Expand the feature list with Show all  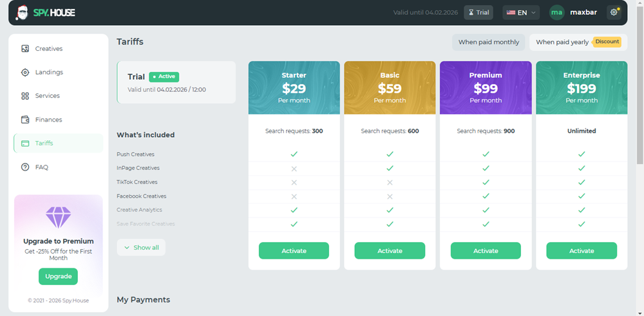141,248
